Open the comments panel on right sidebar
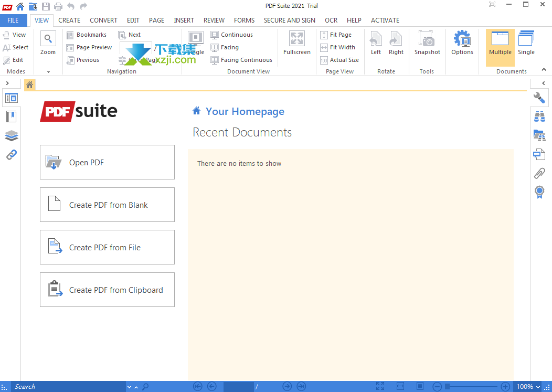552x392 pixels. pos(539,154)
